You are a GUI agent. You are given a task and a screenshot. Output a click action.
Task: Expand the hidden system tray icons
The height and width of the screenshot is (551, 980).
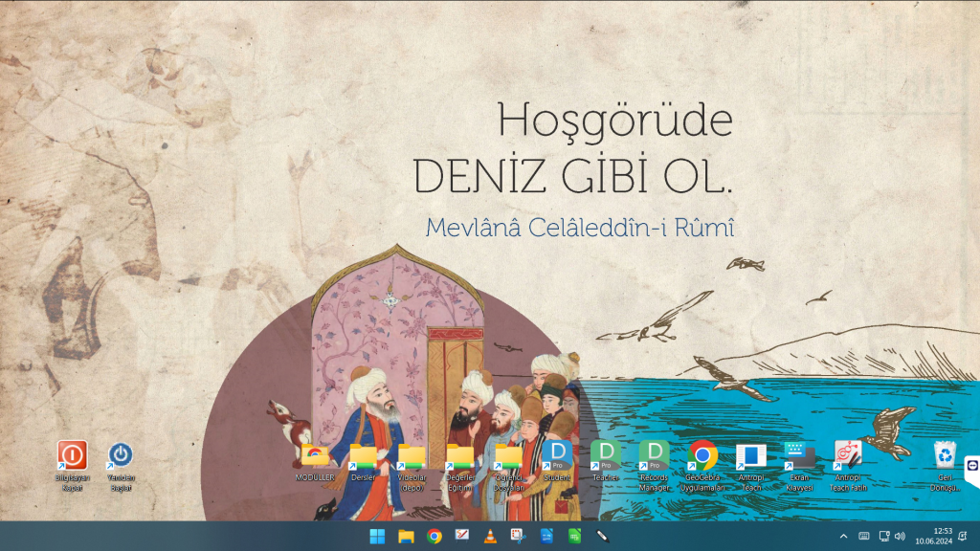pyautogui.click(x=843, y=536)
